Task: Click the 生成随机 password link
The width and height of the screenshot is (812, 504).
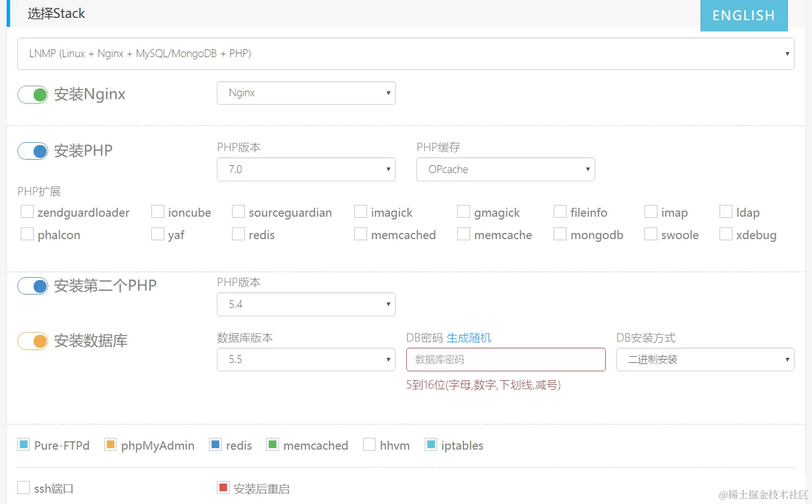Action: click(x=468, y=338)
